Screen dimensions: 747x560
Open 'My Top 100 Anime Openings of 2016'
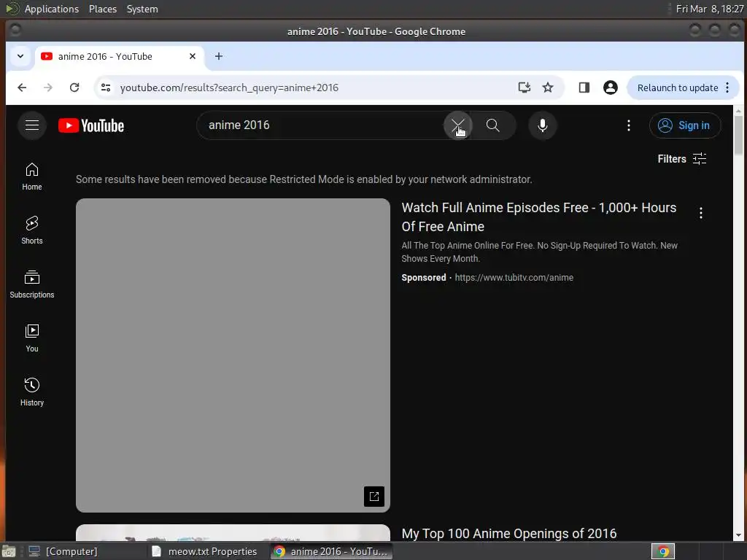(x=508, y=533)
